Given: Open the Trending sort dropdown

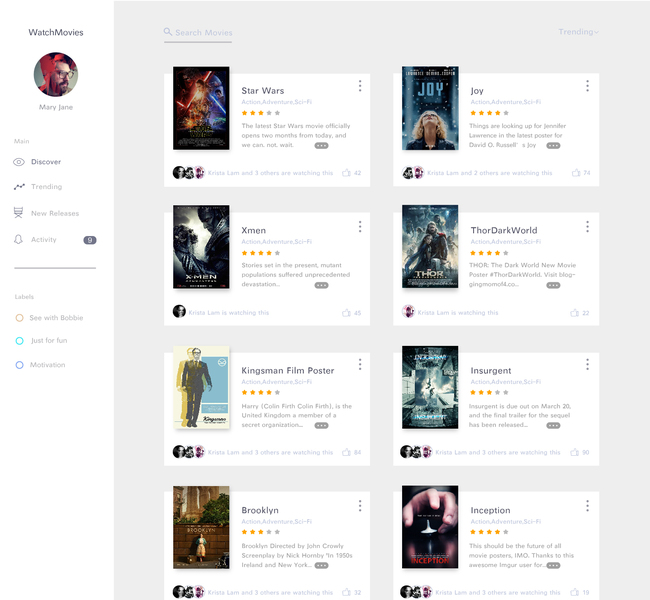Looking at the screenshot, I should point(578,32).
